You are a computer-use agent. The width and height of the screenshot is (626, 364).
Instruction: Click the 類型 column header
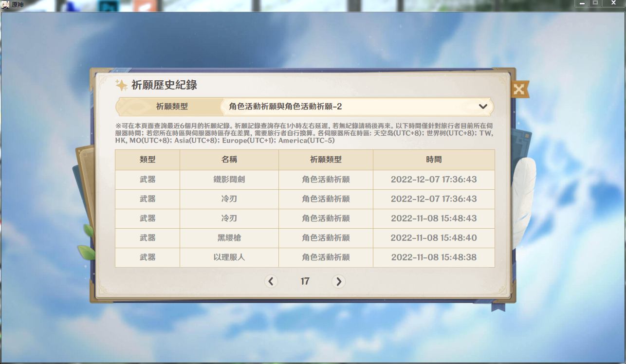147,160
